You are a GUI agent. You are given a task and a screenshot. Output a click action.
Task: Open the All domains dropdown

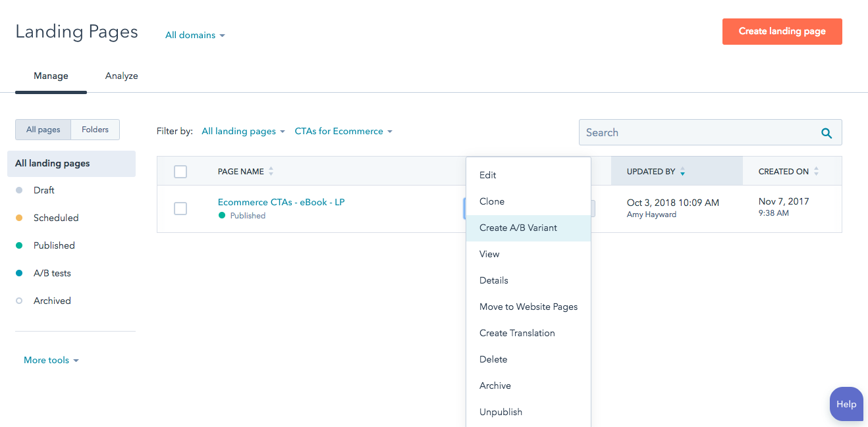click(195, 35)
